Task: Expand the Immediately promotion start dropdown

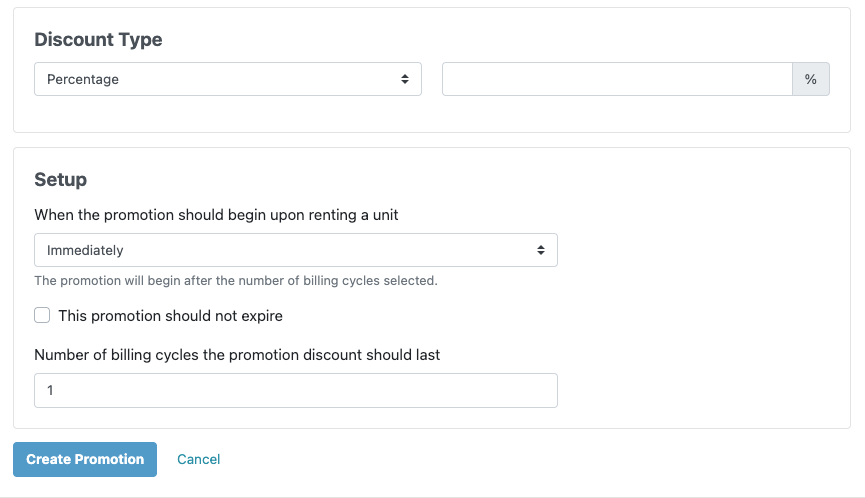Action: 295,250
